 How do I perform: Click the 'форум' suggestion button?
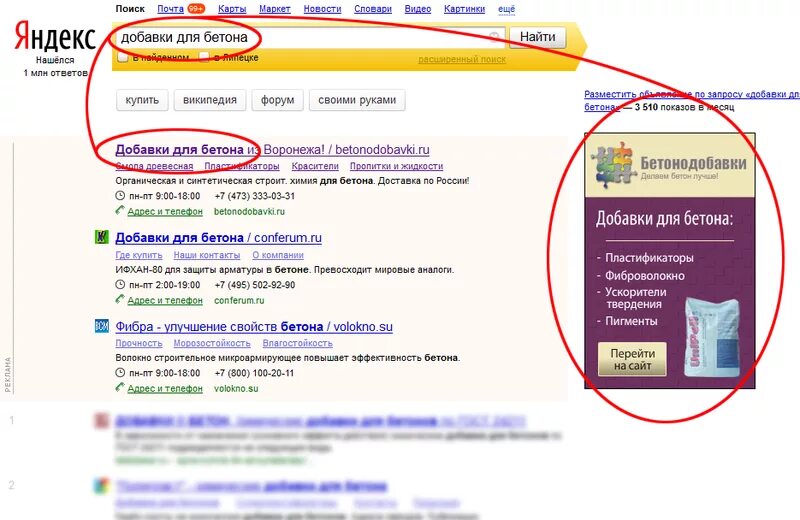point(278,100)
